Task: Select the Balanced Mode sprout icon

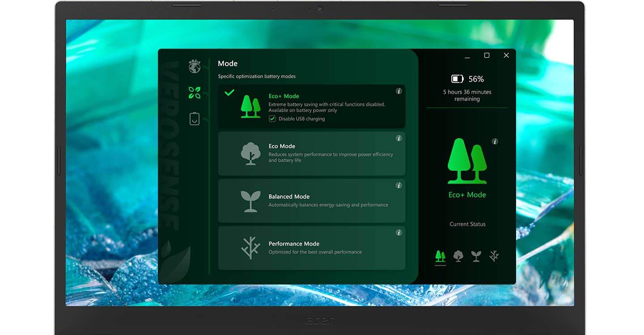Action: [250, 201]
